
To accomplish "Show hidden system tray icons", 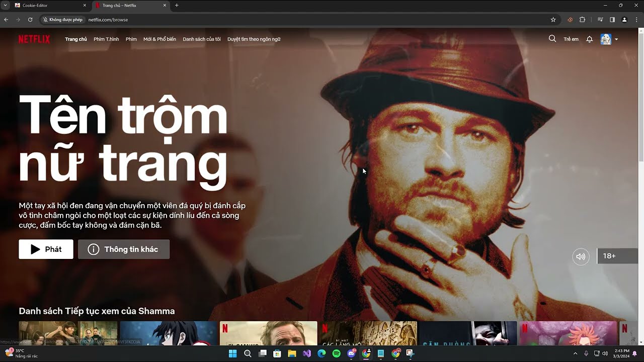I will tap(575, 353).
